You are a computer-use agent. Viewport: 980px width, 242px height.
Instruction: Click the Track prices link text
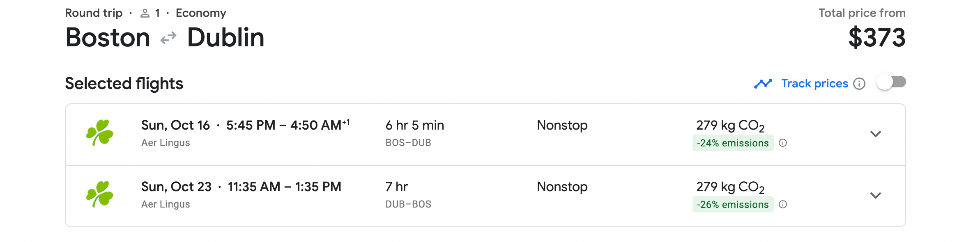814,84
